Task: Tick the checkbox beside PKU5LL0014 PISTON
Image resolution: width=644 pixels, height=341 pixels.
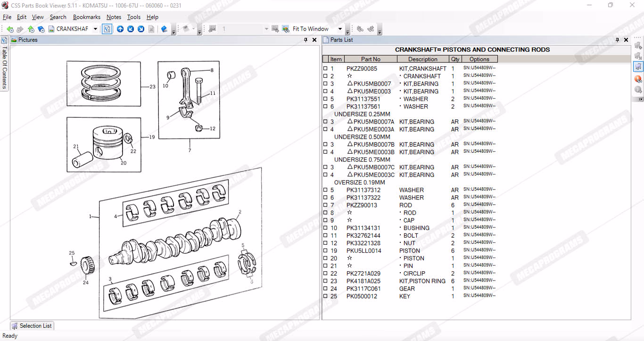Action: [325, 251]
